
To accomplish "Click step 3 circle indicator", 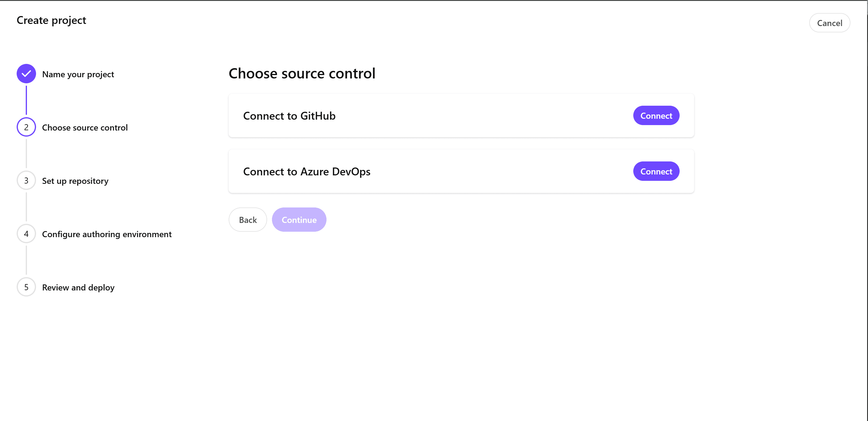I will [26, 180].
